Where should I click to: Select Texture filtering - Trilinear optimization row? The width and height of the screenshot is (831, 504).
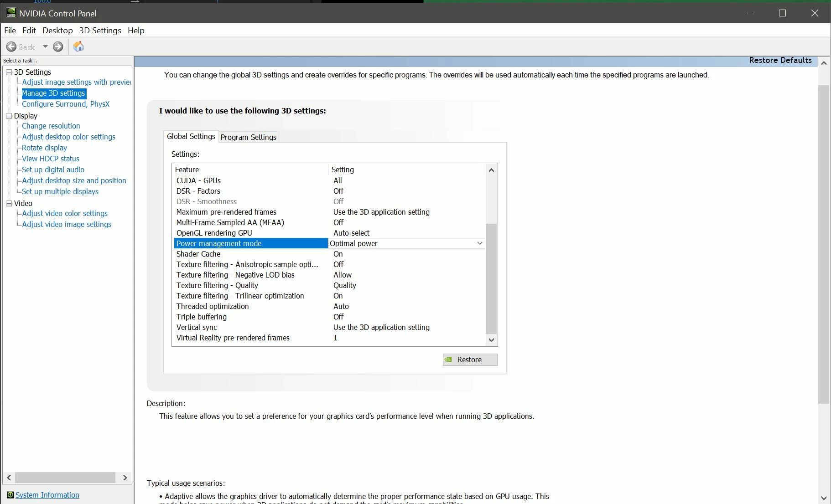328,296
